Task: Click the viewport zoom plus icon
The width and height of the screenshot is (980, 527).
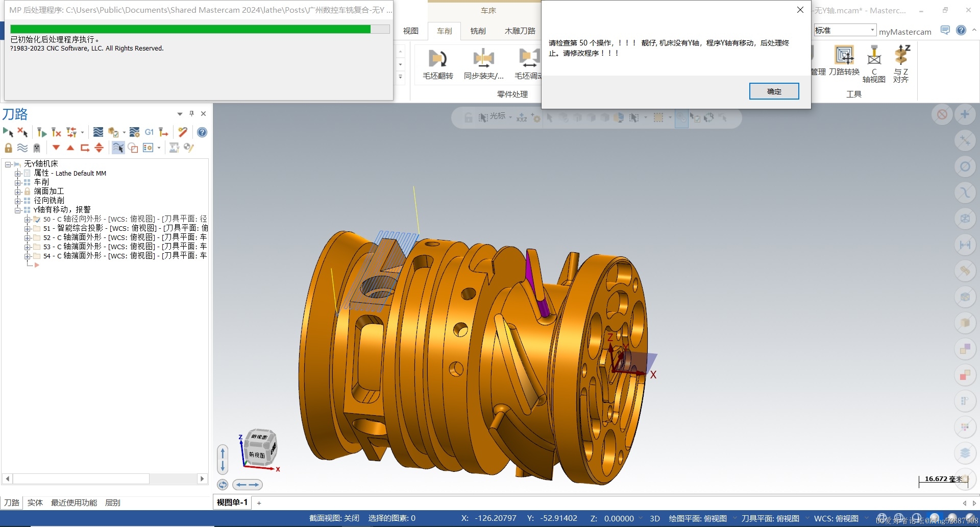Action: pyautogui.click(x=965, y=114)
